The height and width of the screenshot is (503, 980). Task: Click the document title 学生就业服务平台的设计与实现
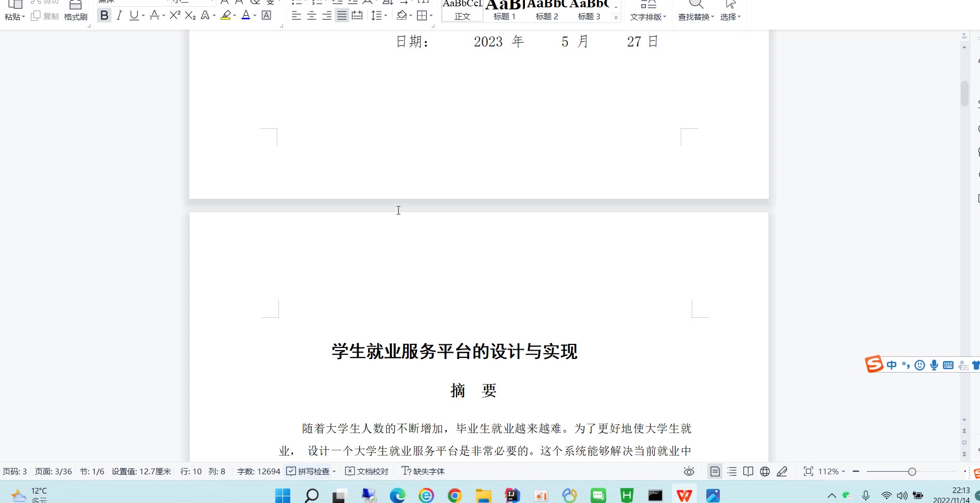click(455, 352)
